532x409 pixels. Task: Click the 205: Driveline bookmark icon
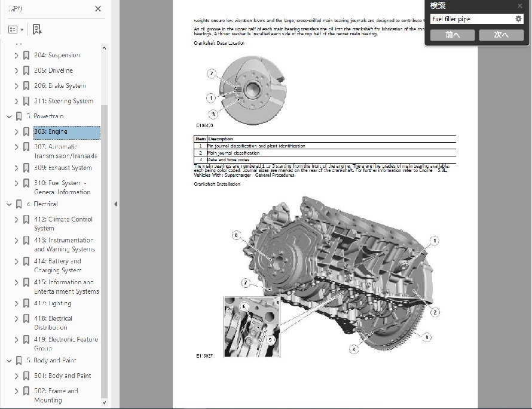[26, 70]
